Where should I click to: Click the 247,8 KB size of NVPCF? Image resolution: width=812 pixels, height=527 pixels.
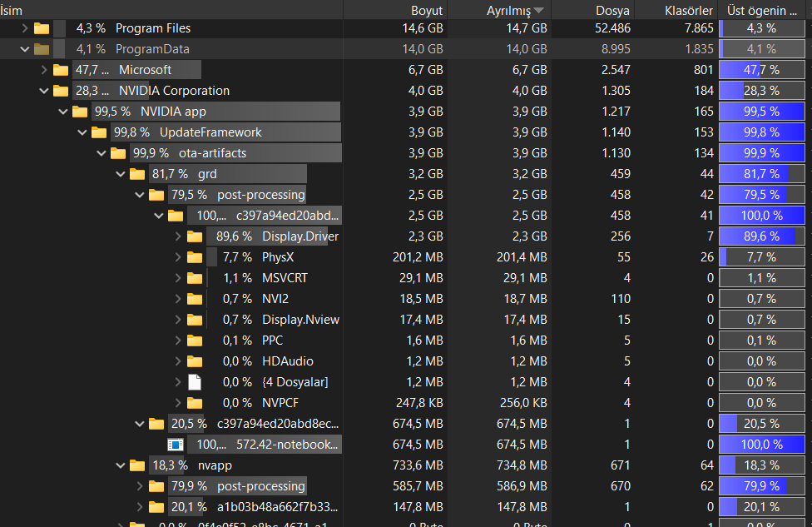coord(419,403)
